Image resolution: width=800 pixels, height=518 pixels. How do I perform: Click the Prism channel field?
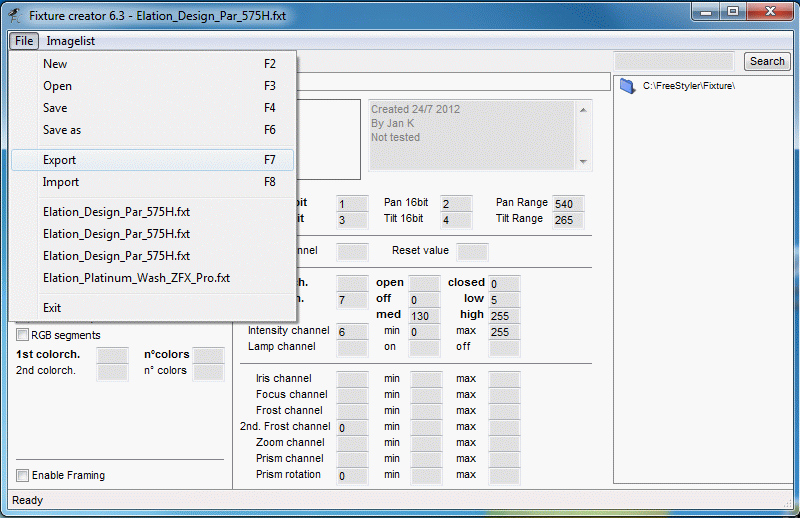352,459
